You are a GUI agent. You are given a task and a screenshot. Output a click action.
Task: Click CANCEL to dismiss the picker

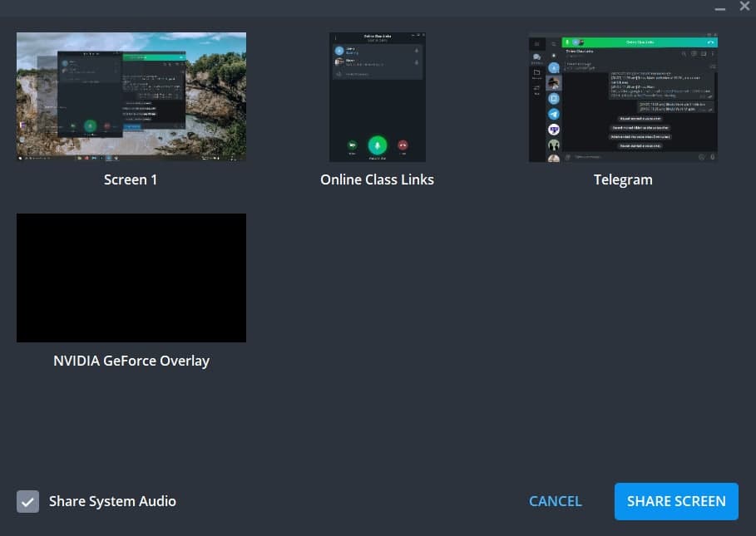pyautogui.click(x=555, y=501)
